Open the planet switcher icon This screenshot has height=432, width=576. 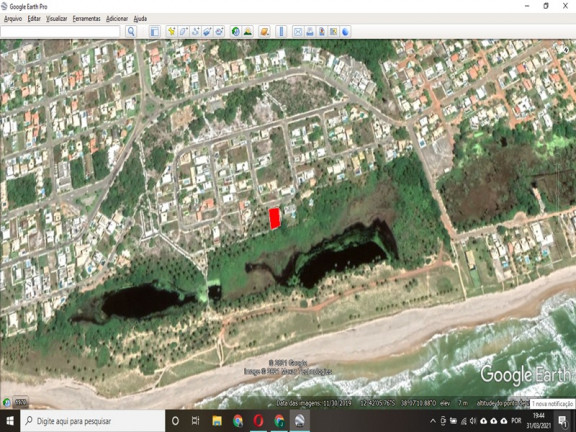point(264,32)
